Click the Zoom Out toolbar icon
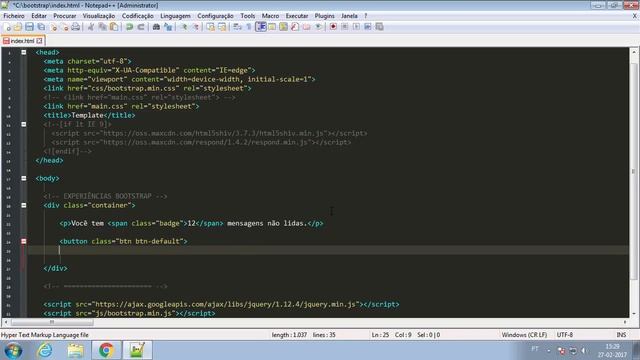This screenshot has height=360, width=640. 196,27
